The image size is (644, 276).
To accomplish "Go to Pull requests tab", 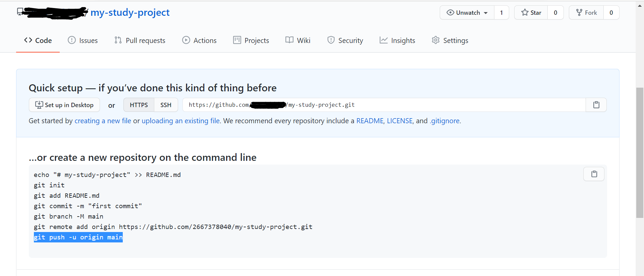I will pyautogui.click(x=140, y=40).
